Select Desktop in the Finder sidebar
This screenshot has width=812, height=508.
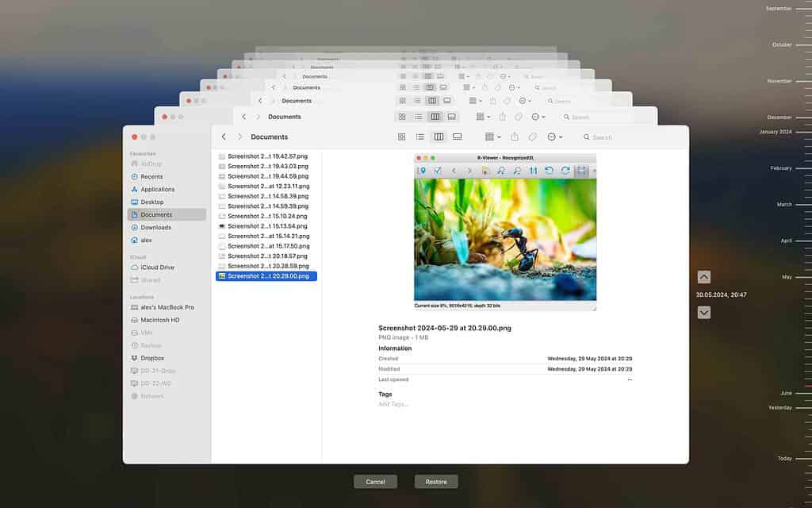tap(151, 202)
